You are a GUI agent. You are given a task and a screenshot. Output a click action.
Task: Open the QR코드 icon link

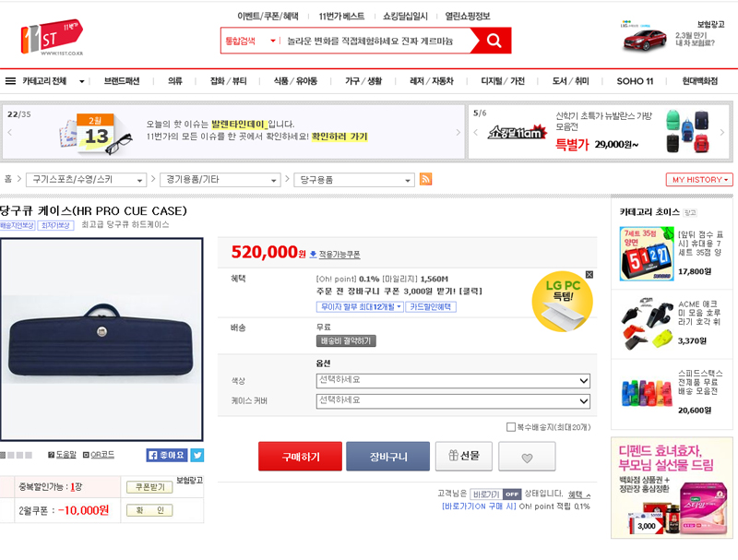click(99, 455)
